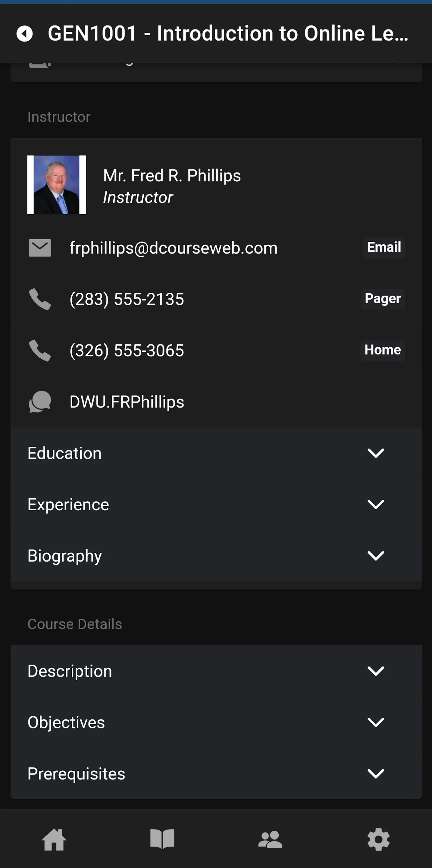Tap the Email label button
The width and height of the screenshot is (432, 868).
[384, 248]
